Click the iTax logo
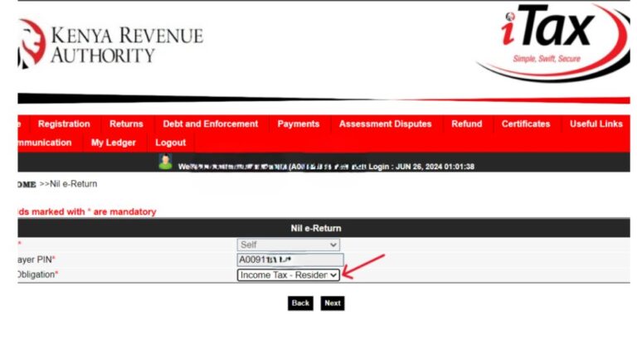This screenshot has width=637, height=364. [x=553, y=41]
